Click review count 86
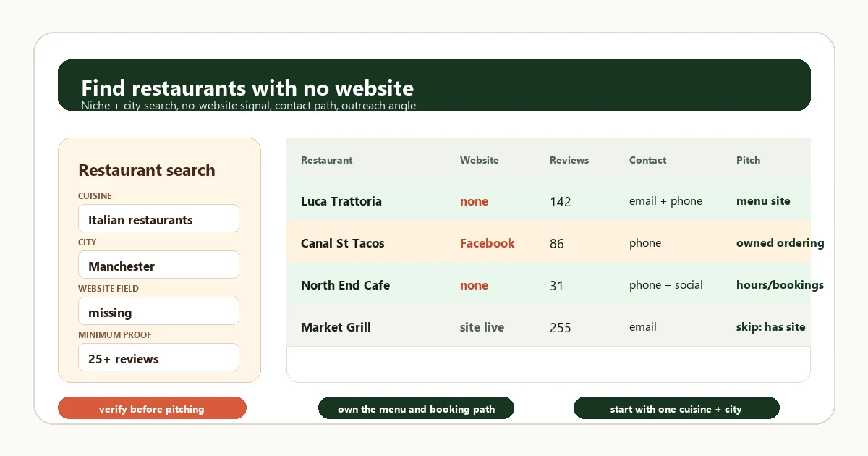This screenshot has height=456, width=868. pyautogui.click(x=557, y=244)
